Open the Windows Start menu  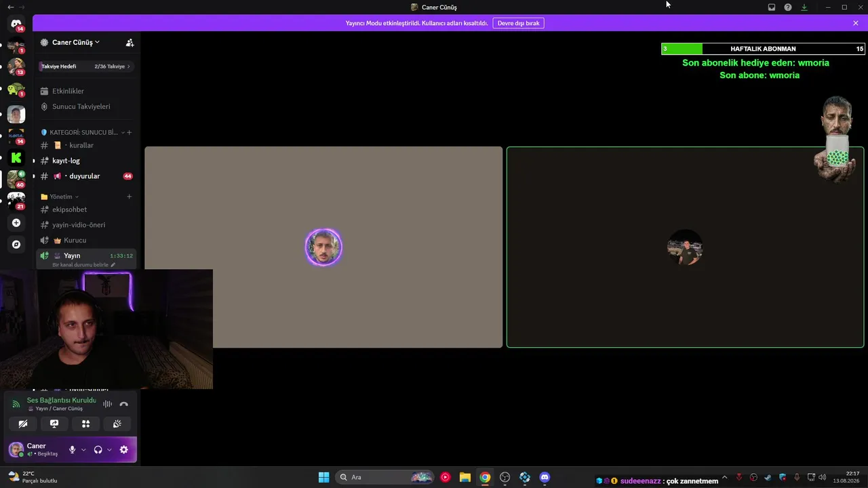(x=324, y=477)
